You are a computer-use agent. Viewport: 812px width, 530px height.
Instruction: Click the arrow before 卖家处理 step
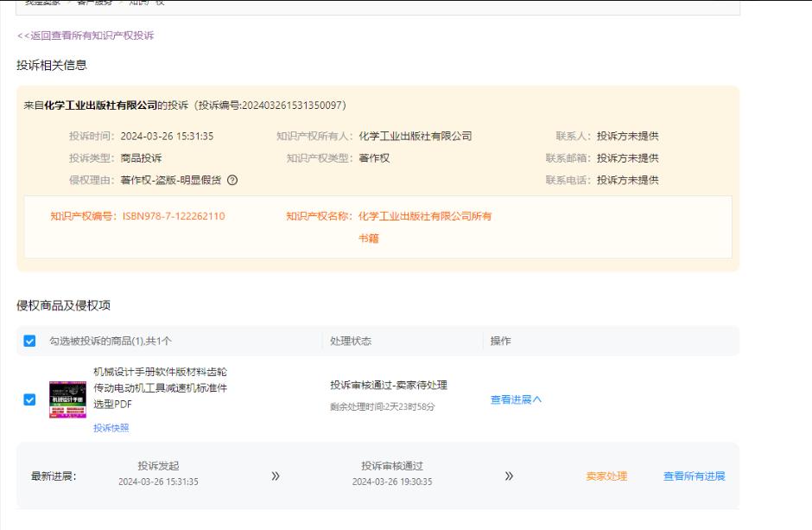(509, 476)
